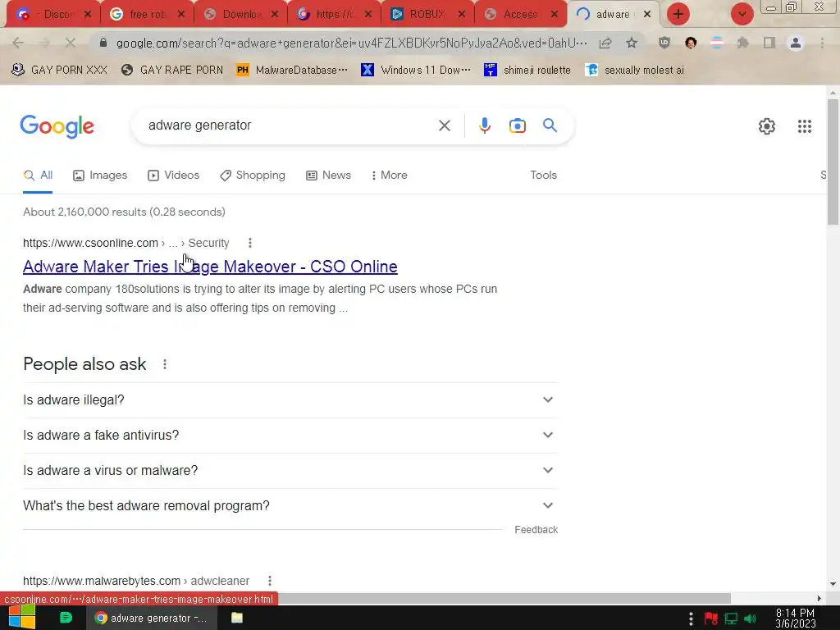The height and width of the screenshot is (630, 840).
Task: Open options dots next to csoonline result
Action: 249,243
